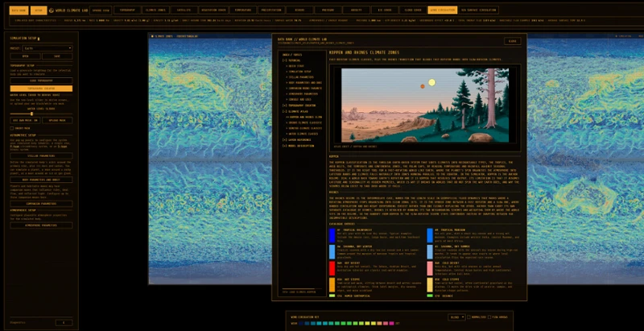Click the Open button under Preset
Image resolution: width=644 pixels, height=331 pixels.
25,56
